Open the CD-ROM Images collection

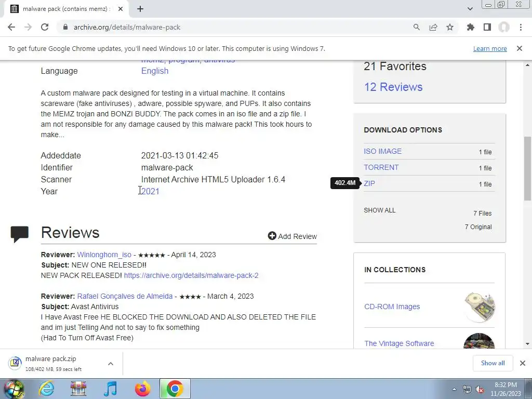(392, 307)
